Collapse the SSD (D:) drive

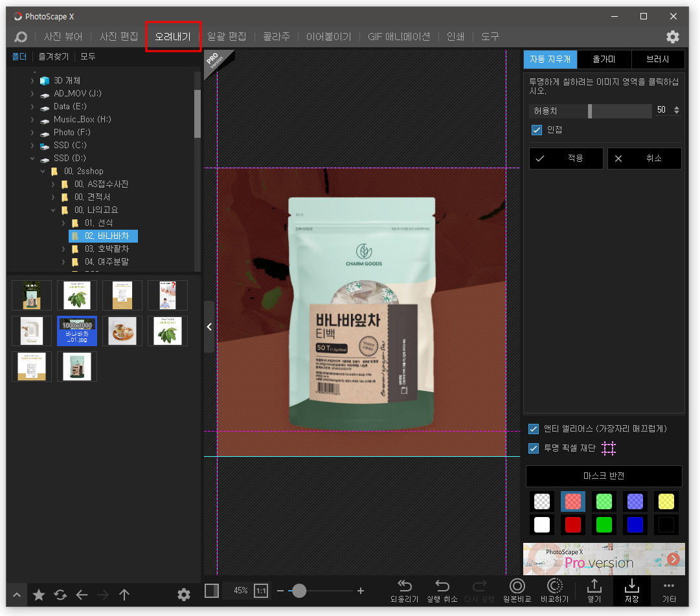32,159
